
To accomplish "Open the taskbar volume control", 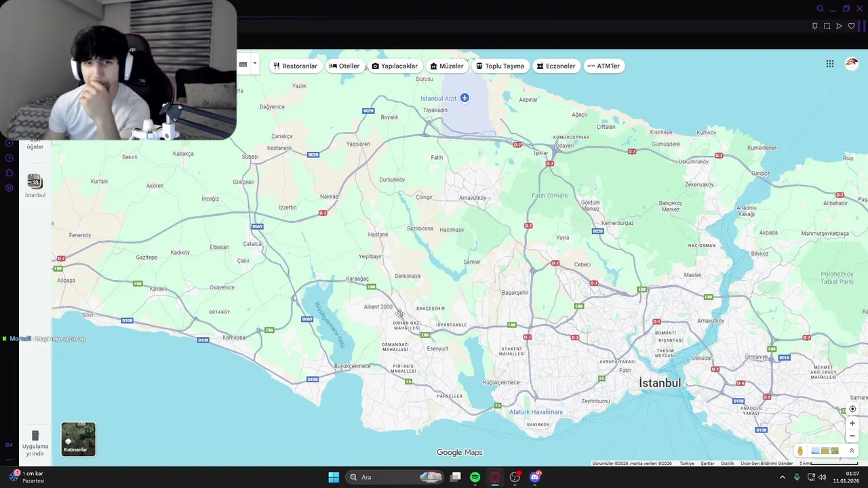I will pos(823,477).
